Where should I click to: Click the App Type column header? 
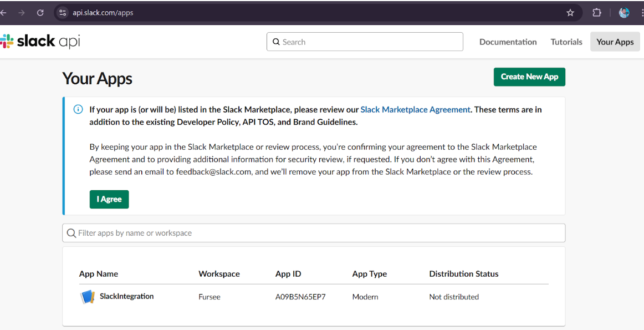(369, 273)
